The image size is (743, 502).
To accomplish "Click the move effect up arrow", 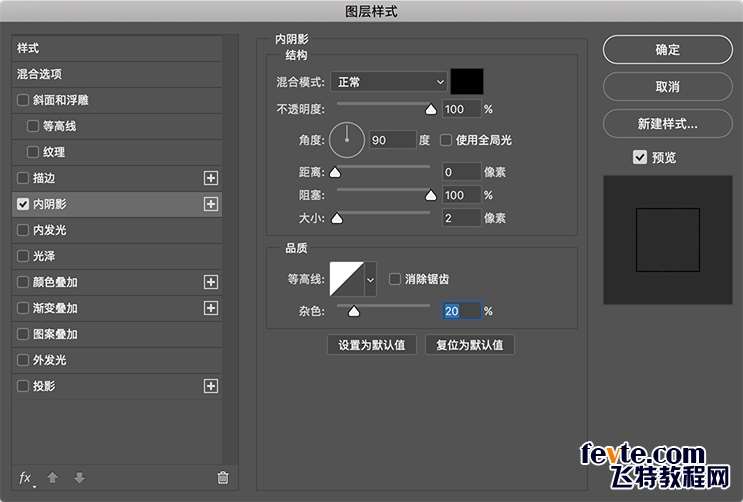I will coord(53,478).
